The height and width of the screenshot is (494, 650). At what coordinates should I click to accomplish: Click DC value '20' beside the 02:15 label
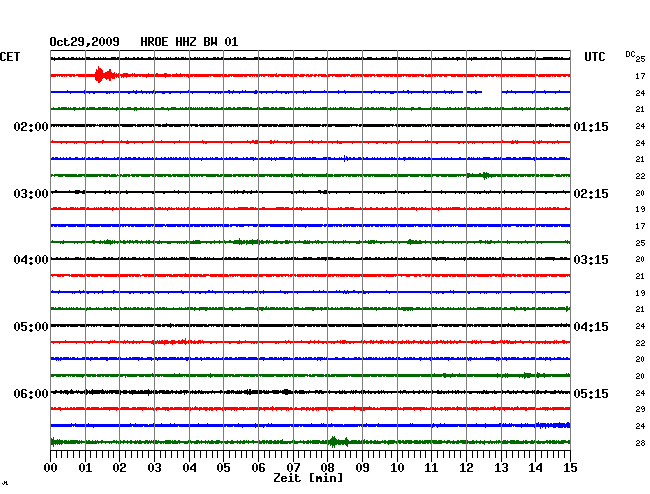coord(640,193)
